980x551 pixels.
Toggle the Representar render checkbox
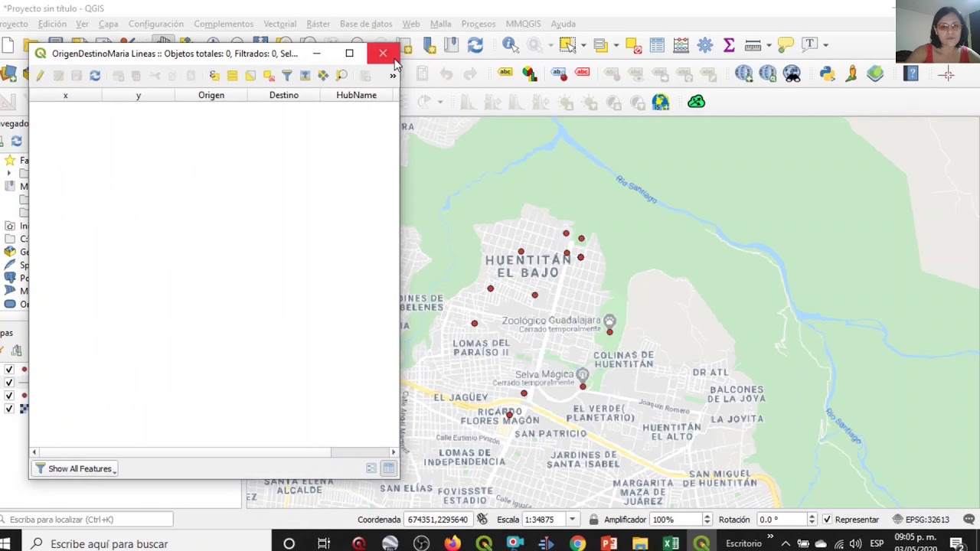pos(827,520)
